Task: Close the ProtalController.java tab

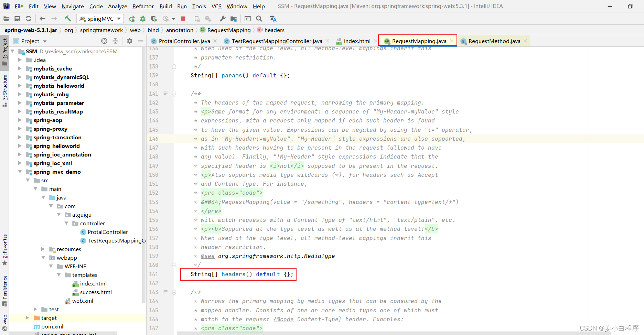Action: click(215, 41)
